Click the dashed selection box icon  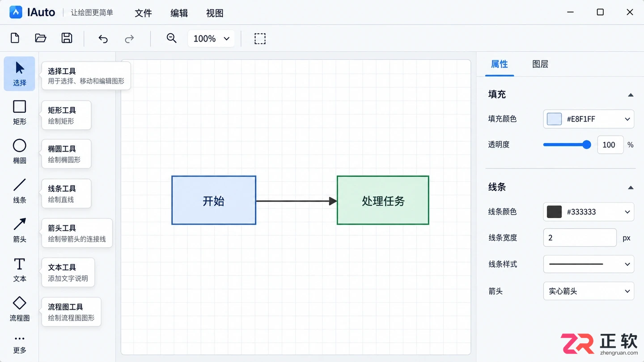(x=260, y=38)
